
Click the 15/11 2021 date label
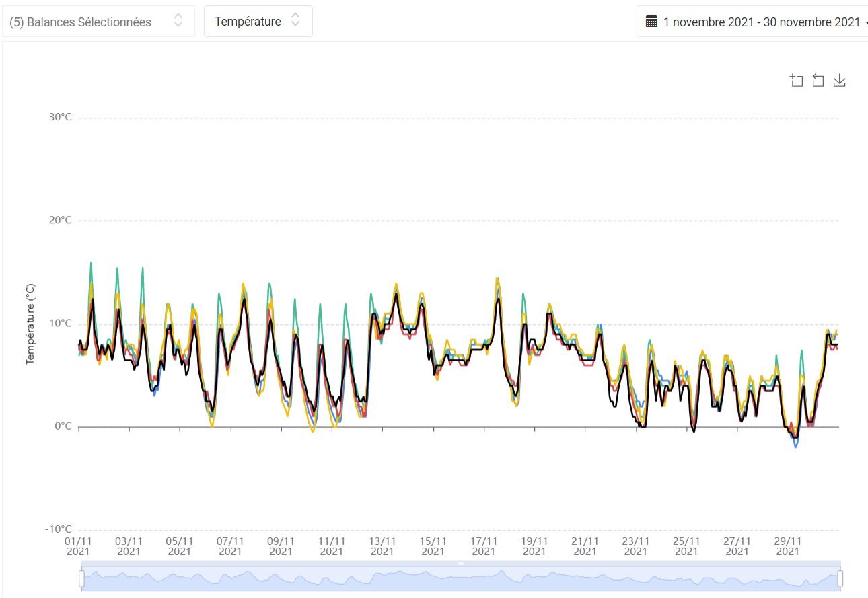433,546
